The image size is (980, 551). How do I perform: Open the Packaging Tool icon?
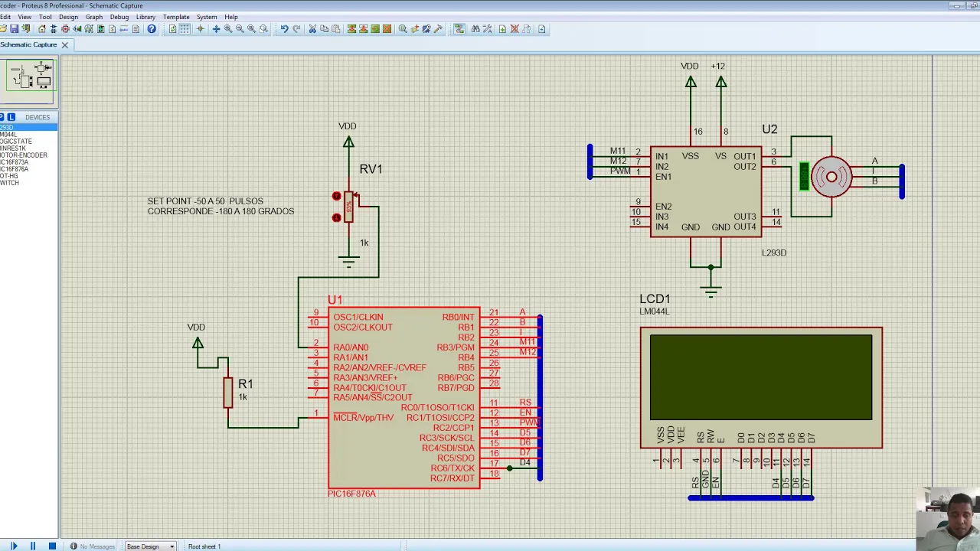tap(426, 29)
